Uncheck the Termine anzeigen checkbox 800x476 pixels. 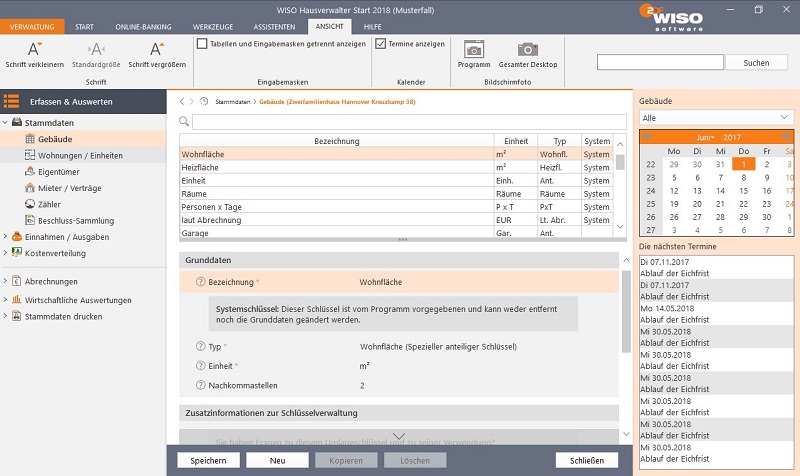(x=380, y=44)
